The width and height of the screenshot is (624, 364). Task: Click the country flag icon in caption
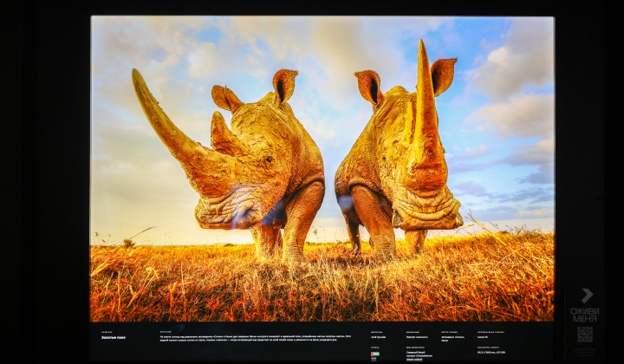[374, 354]
